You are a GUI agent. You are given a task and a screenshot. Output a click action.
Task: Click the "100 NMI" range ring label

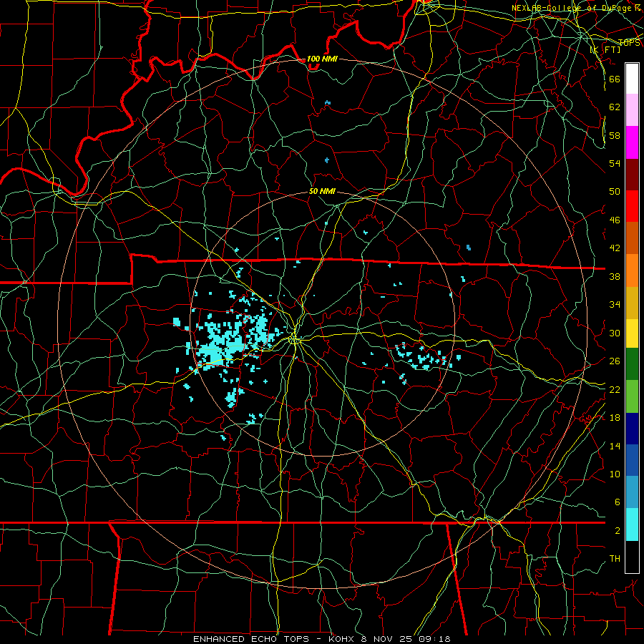pyautogui.click(x=322, y=59)
